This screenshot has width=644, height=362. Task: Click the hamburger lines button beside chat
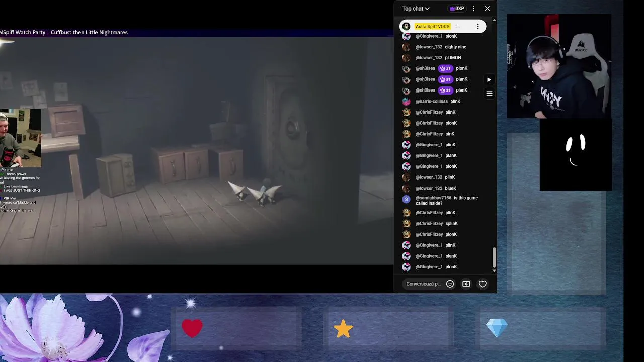point(489,93)
